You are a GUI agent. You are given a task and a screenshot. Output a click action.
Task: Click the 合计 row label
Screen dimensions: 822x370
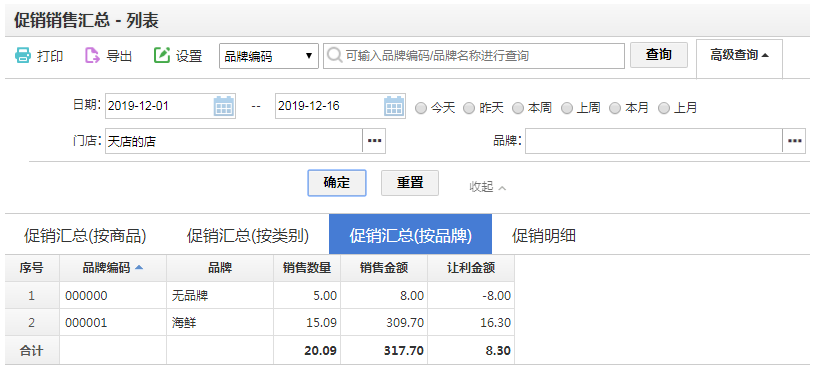[x=32, y=350]
